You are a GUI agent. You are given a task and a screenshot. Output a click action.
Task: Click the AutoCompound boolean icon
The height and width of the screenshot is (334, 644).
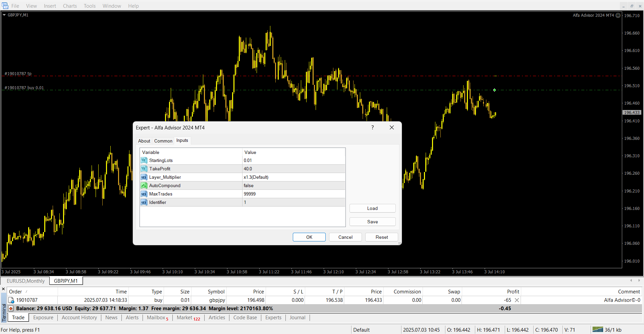[144, 185]
